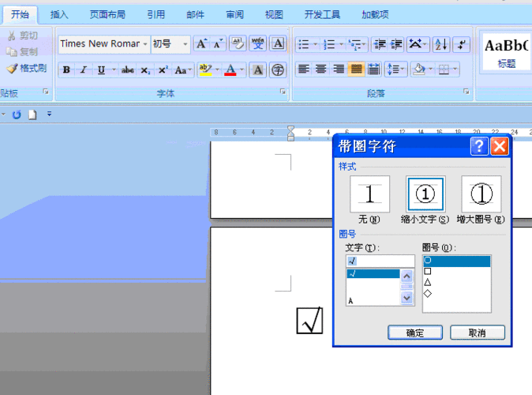Clear formatting with the eraser icon
This screenshot has height=395, width=532.
[238, 43]
